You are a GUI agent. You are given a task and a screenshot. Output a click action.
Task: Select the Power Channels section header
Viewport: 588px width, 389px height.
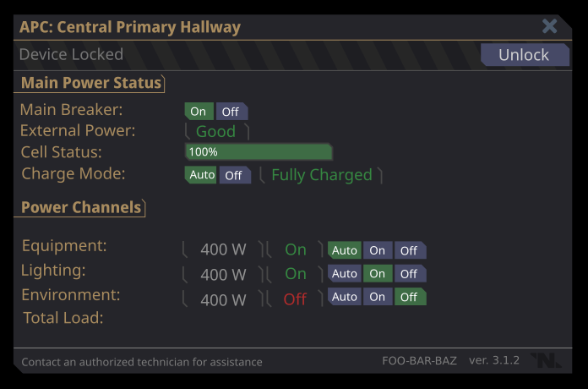click(x=80, y=207)
